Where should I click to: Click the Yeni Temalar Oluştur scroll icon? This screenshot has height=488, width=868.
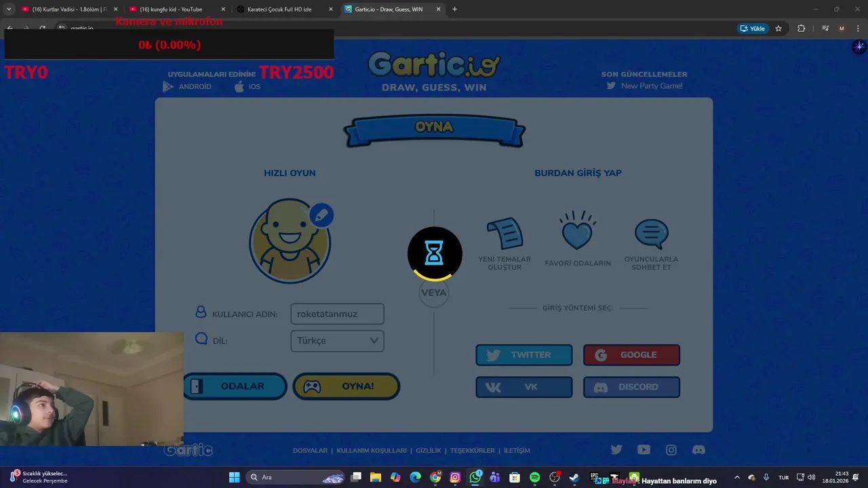coord(505,234)
